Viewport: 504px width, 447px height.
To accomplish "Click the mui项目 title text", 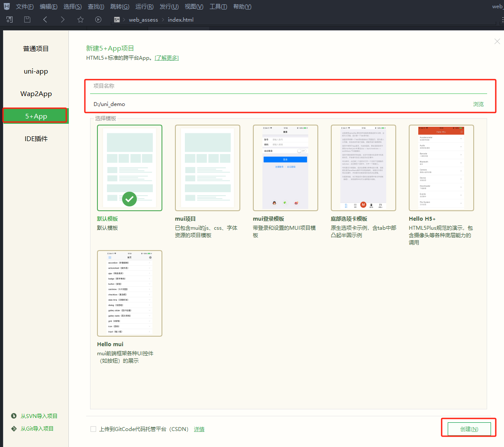I will (x=185, y=219).
